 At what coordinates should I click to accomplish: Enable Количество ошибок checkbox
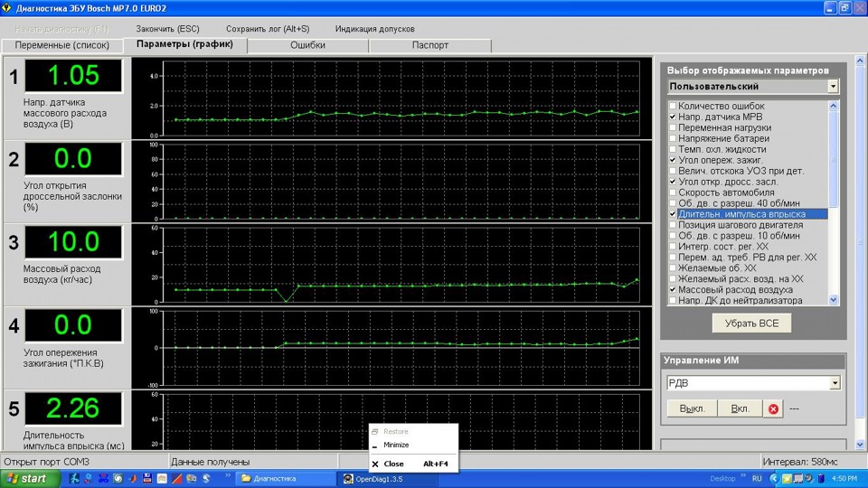(673, 107)
